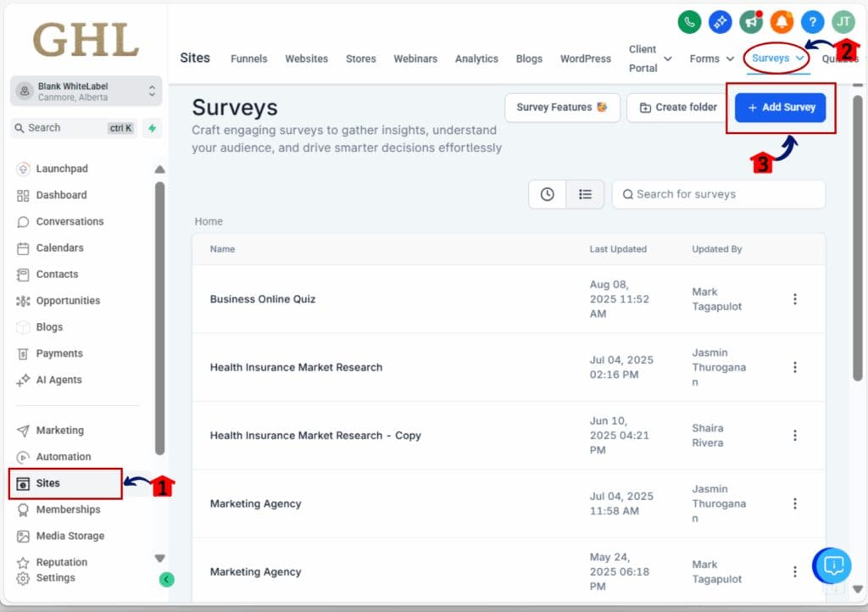Open notifications by clicking the bell icon
This screenshot has height=612, width=868.
point(782,22)
